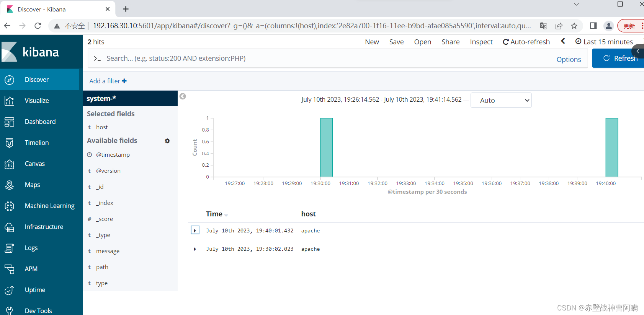Click the browser address bar URL
The image size is (644, 315).
(x=312, y=26)
